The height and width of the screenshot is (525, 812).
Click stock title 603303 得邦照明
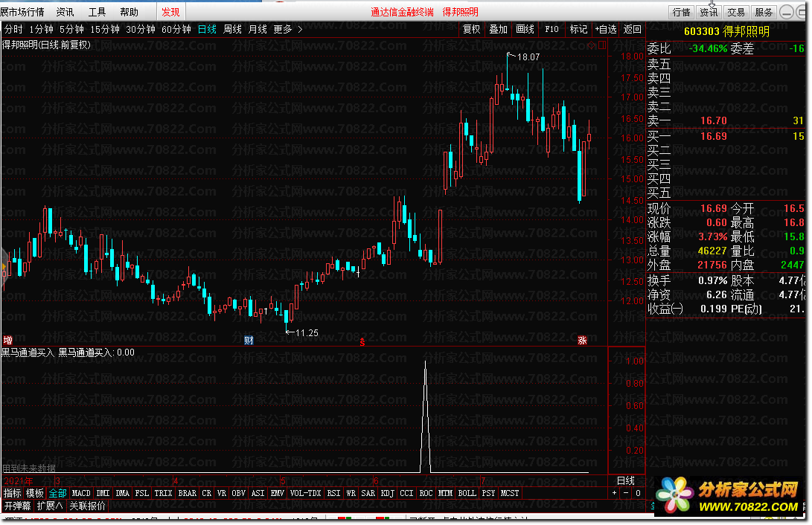pyautogui.click(x=726, y=31)
